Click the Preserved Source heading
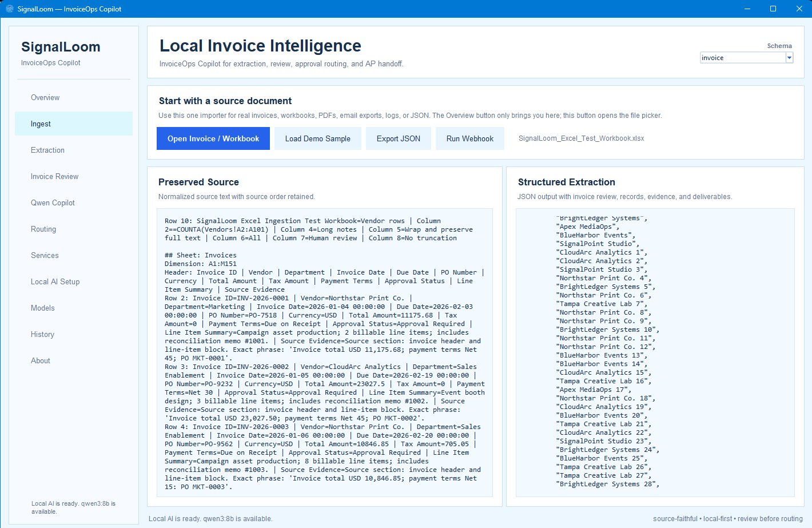The image size is (812, 528). [198, 182]
